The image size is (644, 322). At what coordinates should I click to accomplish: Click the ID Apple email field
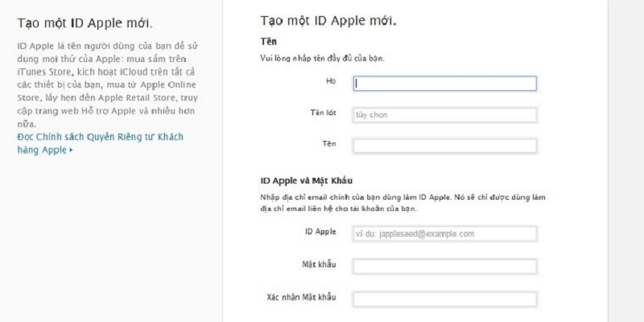tap(445, 233)
